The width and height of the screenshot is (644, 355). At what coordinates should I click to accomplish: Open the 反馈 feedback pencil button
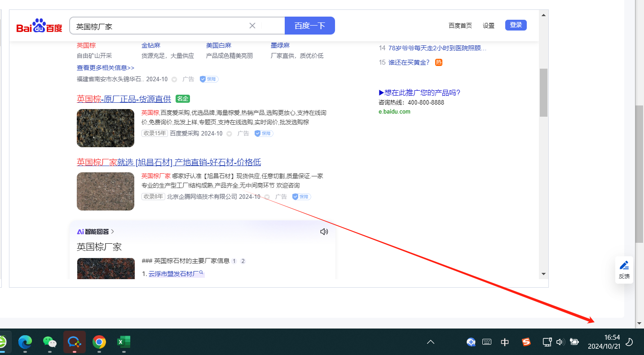pyautogui.click(x=624, y=270)
